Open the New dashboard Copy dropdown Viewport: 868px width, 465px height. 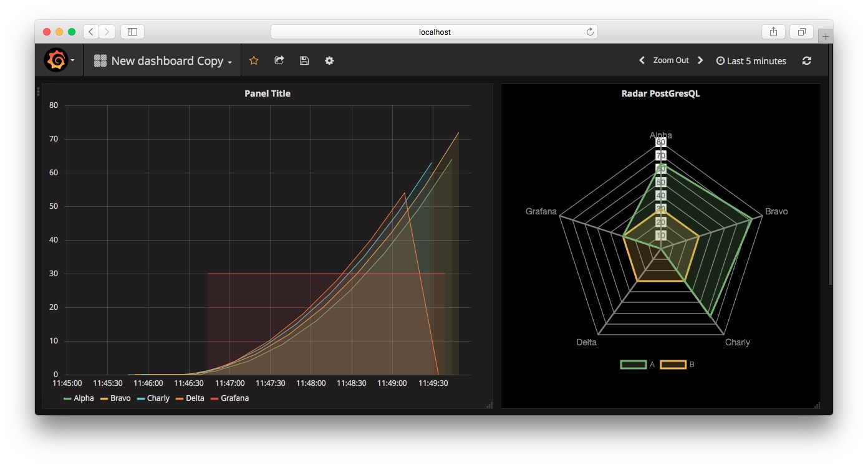click(163, 60)
